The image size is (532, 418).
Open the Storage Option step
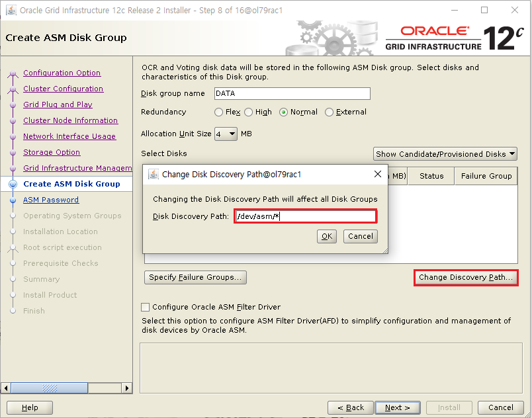[52, 152]
